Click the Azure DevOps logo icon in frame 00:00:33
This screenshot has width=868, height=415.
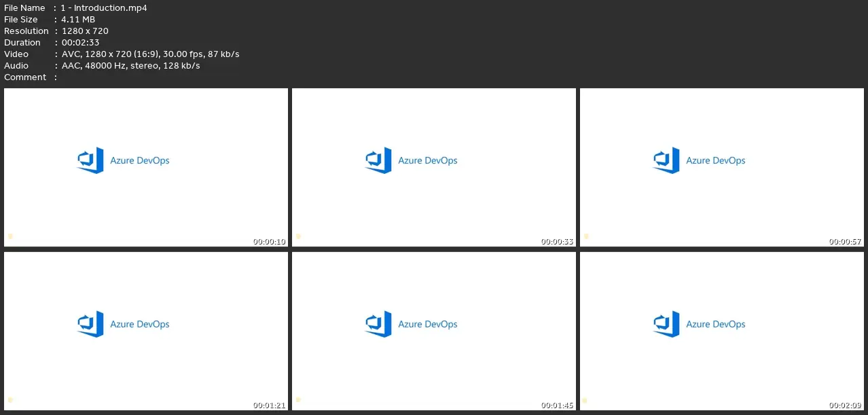[378, 160]
